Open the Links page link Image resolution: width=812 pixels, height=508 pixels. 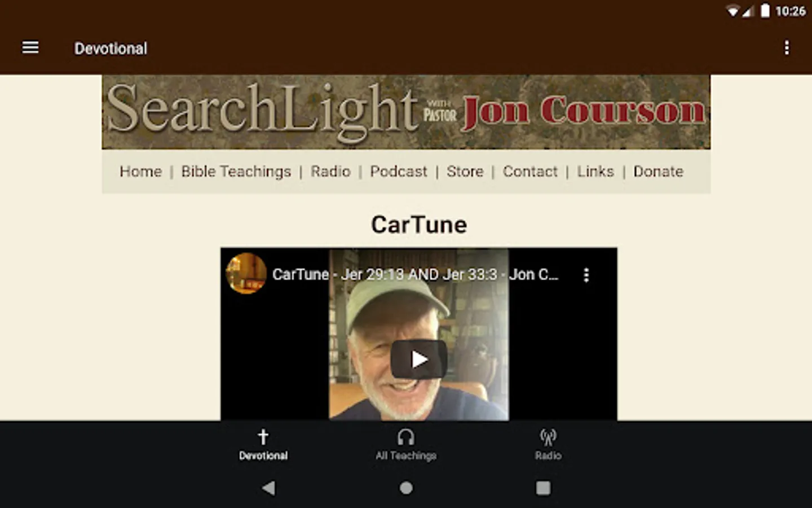click(595, 171)
